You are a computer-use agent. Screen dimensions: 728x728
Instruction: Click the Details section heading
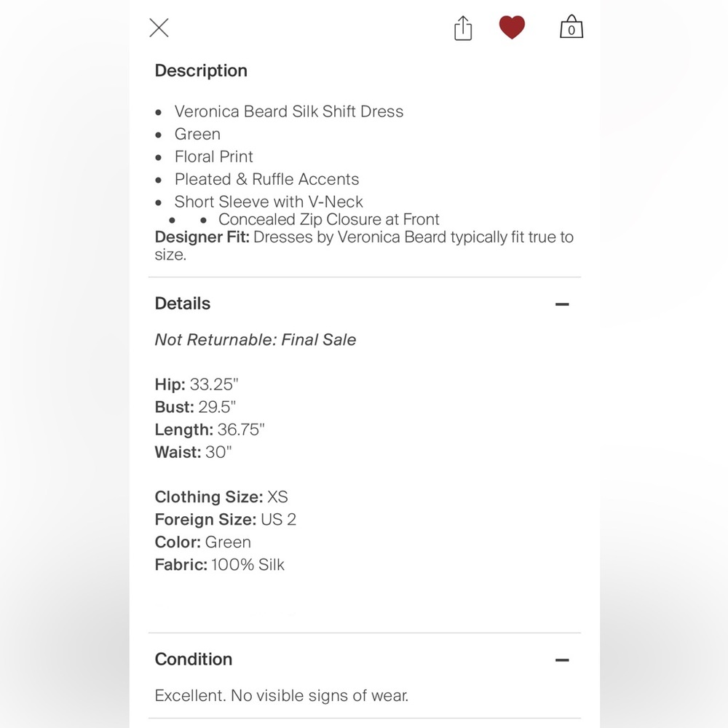pos(183,304)
